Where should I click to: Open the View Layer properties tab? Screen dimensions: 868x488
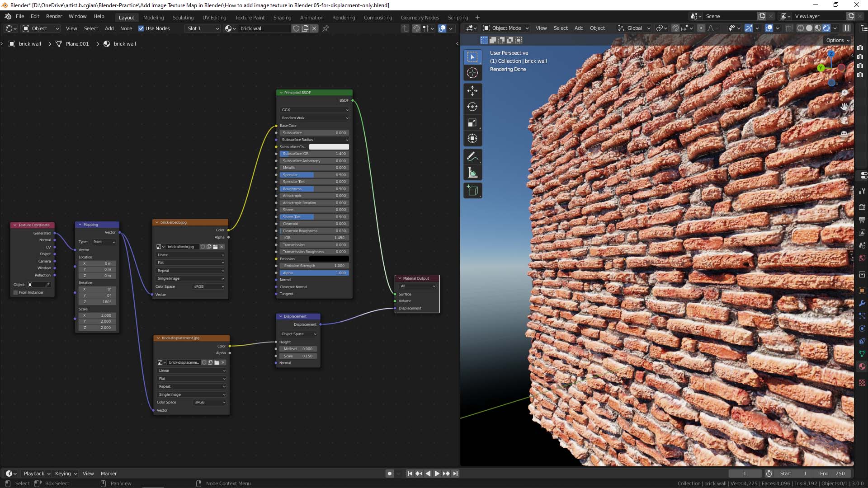pos(862,233)
